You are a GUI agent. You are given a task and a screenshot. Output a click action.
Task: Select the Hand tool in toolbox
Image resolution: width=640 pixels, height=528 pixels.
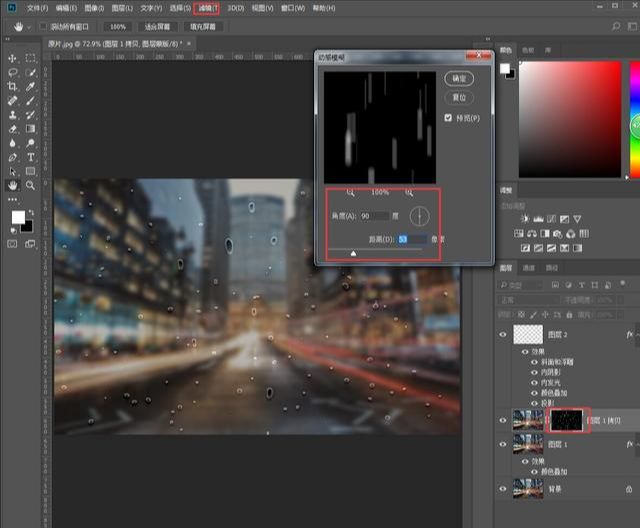[x=12, y=185]
